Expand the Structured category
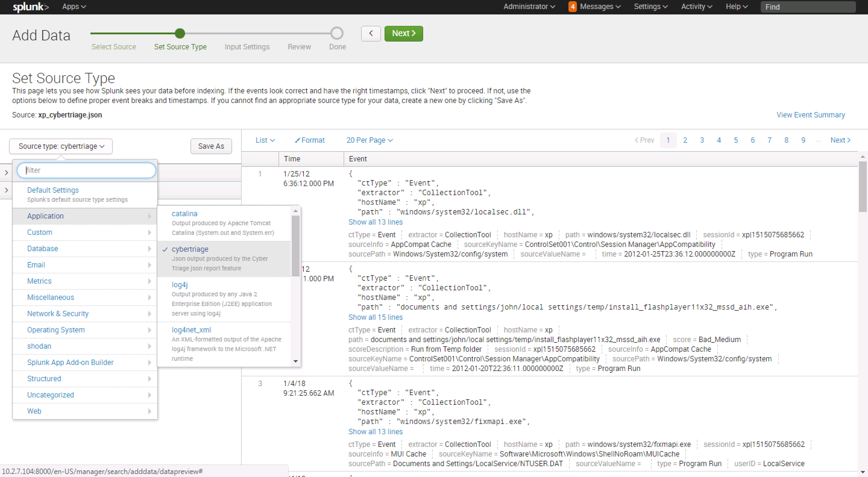 coord(85,379)
